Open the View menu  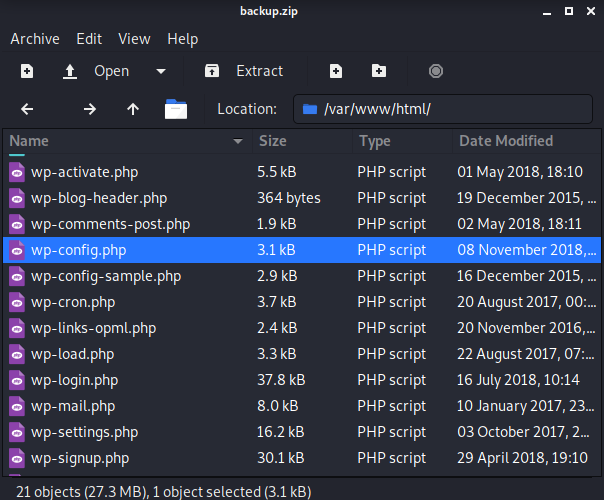(x=134, y=39)
